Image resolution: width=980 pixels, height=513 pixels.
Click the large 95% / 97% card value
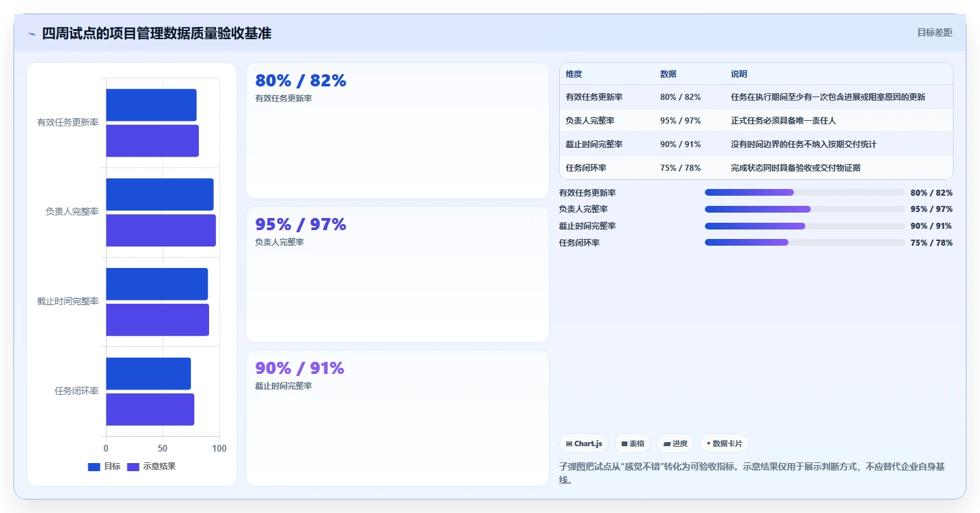pyautogui.click(x=301, y=225)
